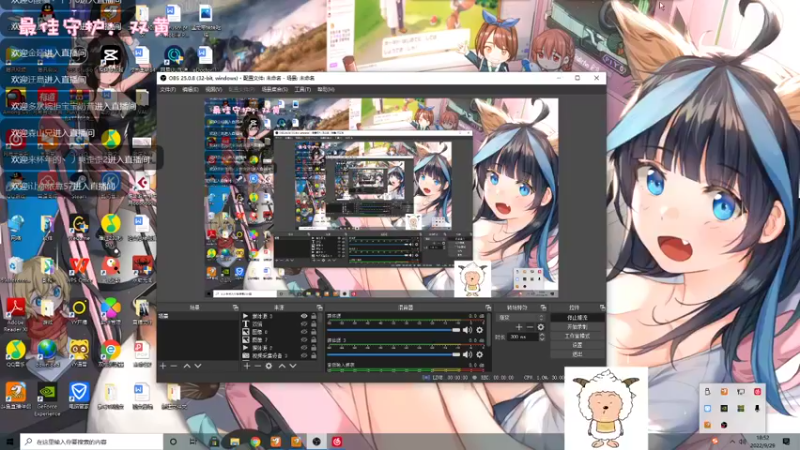Open settings gear of second mixer channel
The height and width of the screenshot is (450, 800).
coord(480,354)
